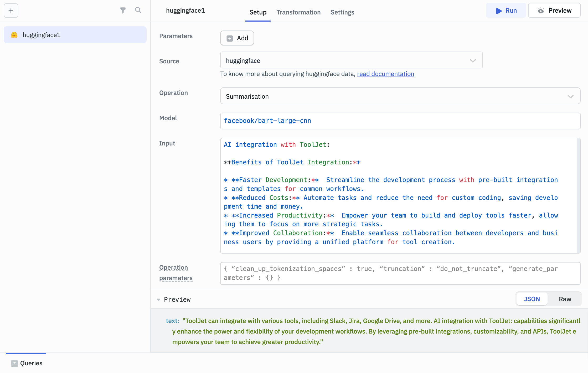Click the plus icon to add query
The height and width of the screenshot is (373, 588).
click(11, 11)
